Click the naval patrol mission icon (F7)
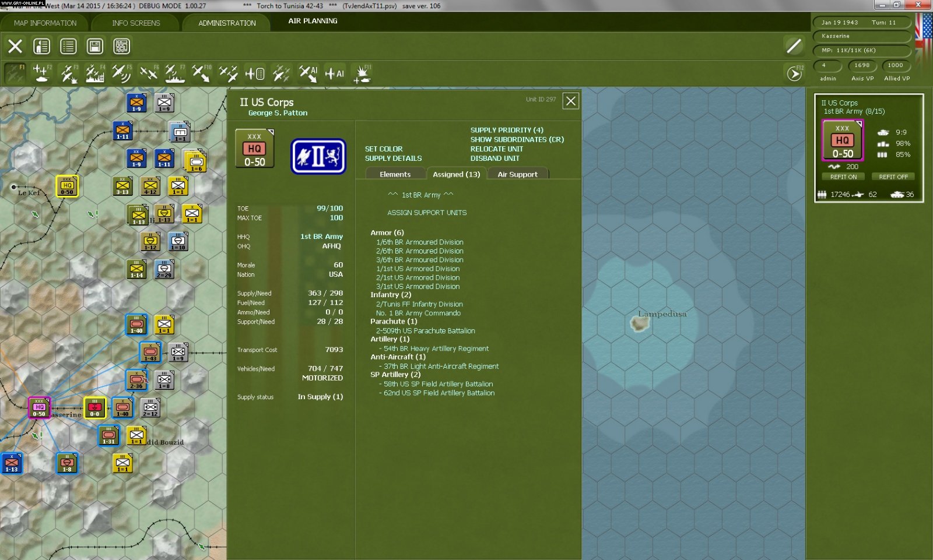The height and width of the screenshot is (560, 933). (x=174, y=74)
